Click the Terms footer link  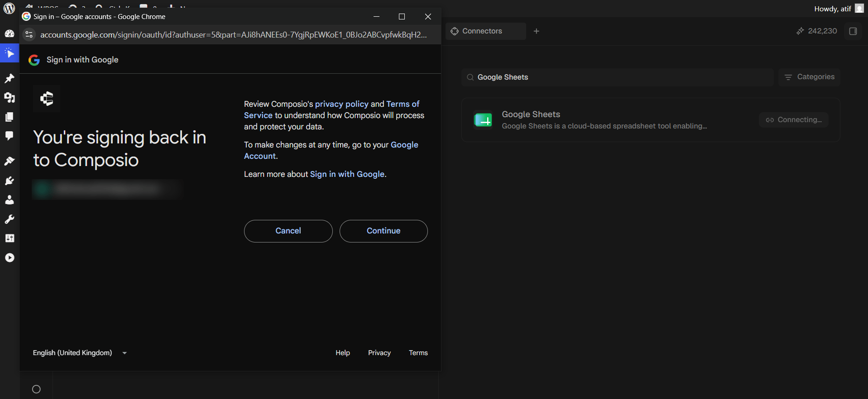[418, 353]
